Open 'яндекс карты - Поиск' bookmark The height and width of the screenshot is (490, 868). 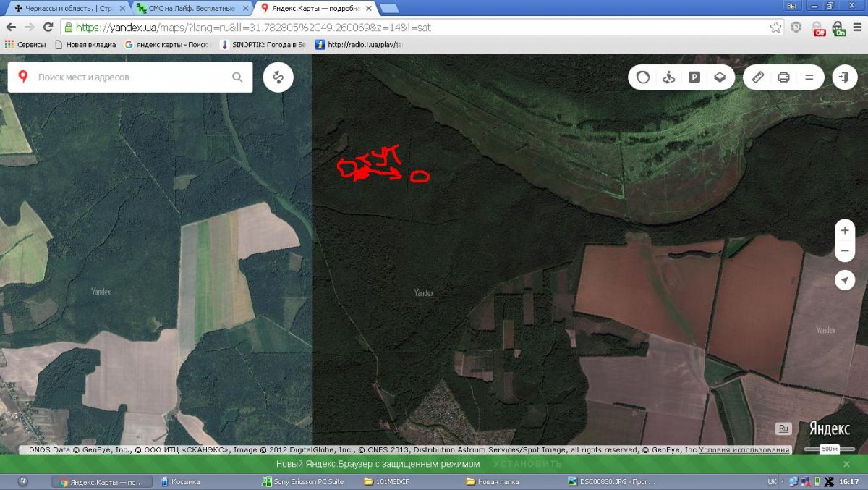[167, 44]
